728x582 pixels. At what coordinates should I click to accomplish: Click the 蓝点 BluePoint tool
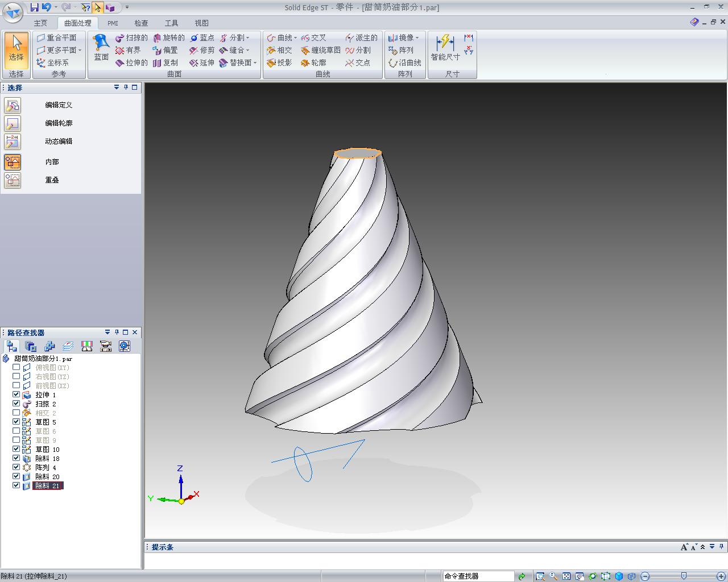coord(202,38)
